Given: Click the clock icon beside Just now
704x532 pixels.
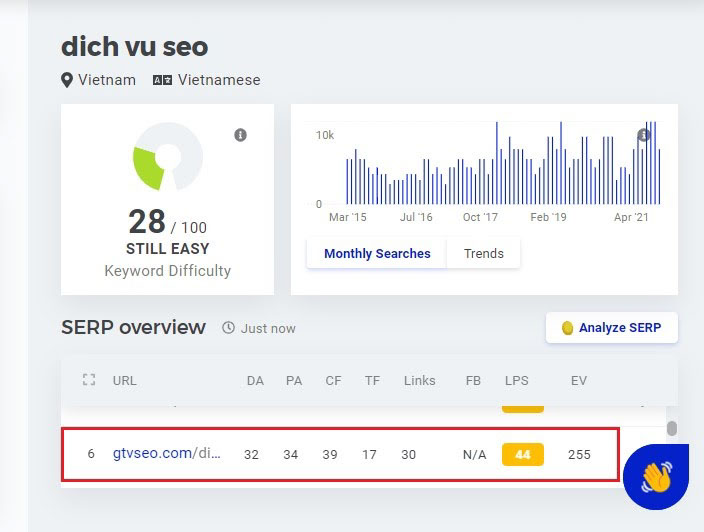Looking at the screenshot, I should [228, 328].
